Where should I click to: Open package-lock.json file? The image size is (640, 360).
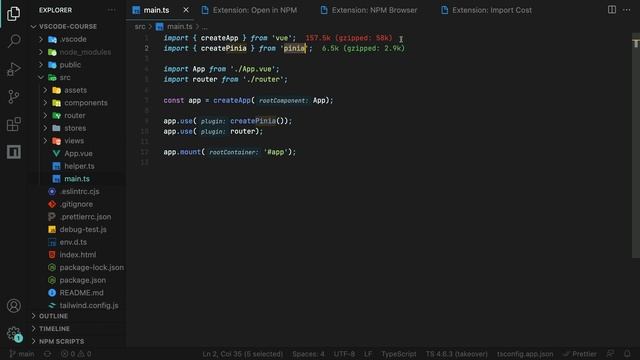(x=91, y=267)
